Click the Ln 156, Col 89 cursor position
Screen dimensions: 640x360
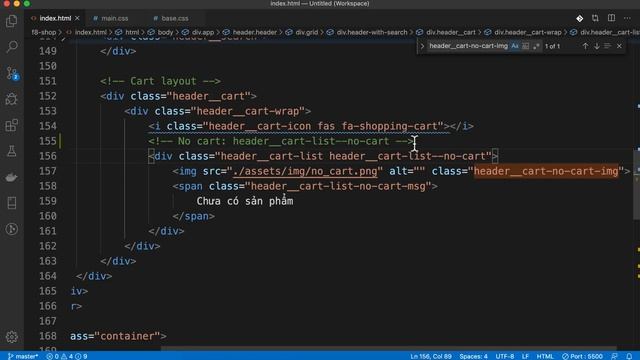coord(431,356)
